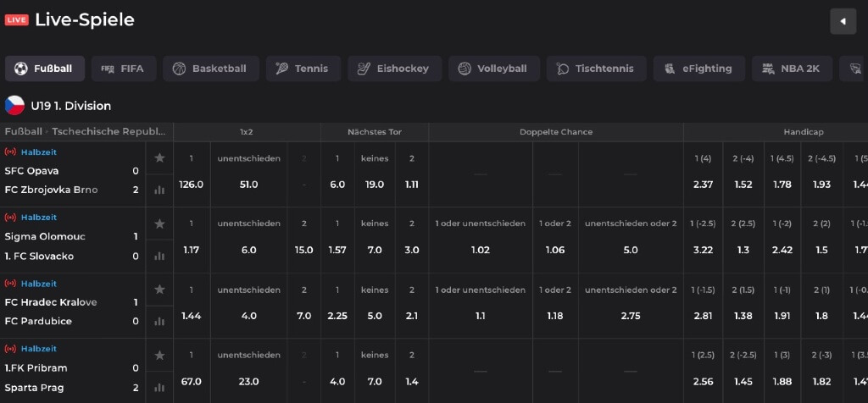Select handicap 2 (1.5) odds 1.38
868x403 pixels.
[x=743, y=305]
